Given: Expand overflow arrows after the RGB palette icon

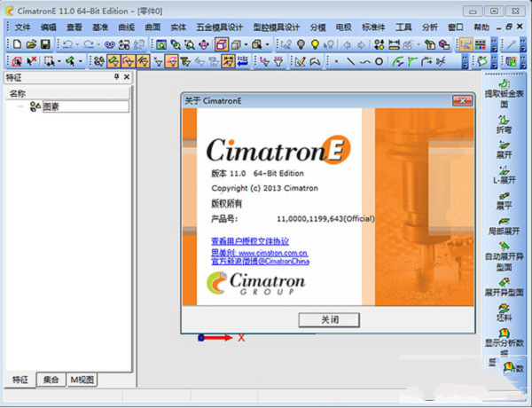Looking at the screenshot, I should 494,45.
